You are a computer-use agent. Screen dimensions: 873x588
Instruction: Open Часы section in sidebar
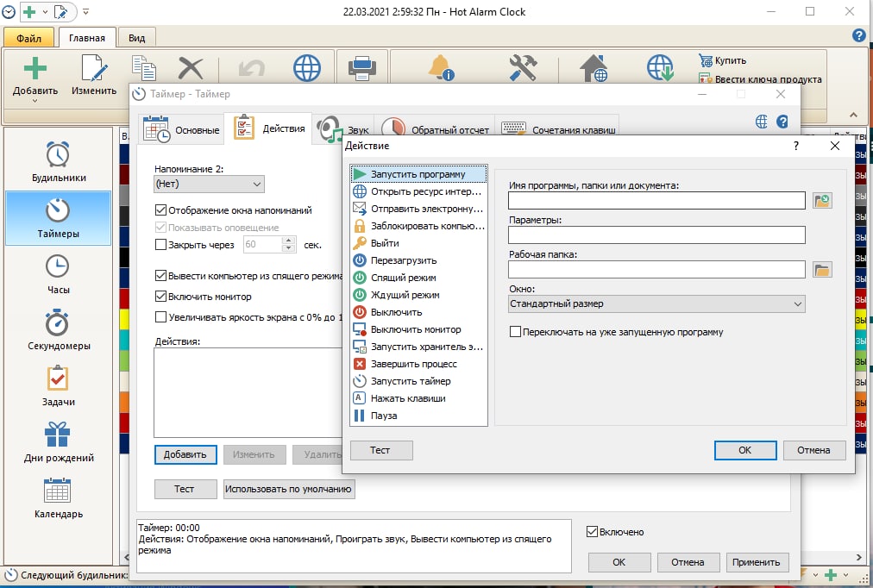click(x=59, y=274)
